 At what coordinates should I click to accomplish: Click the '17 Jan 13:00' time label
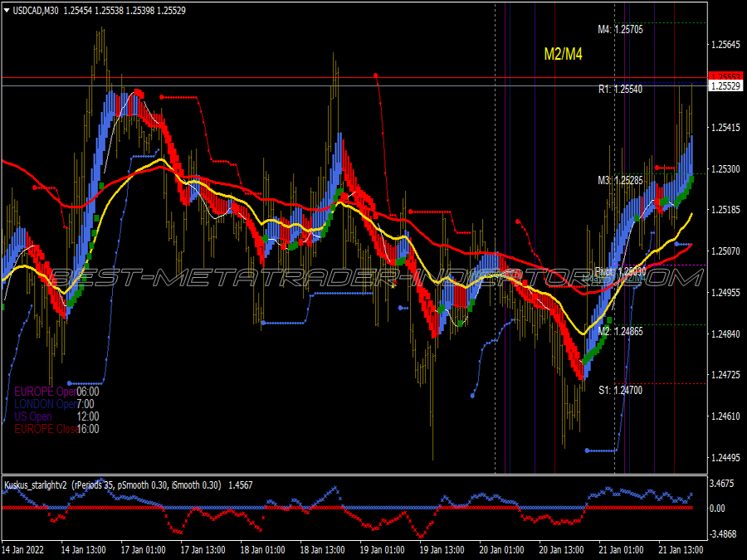point(203,550)
